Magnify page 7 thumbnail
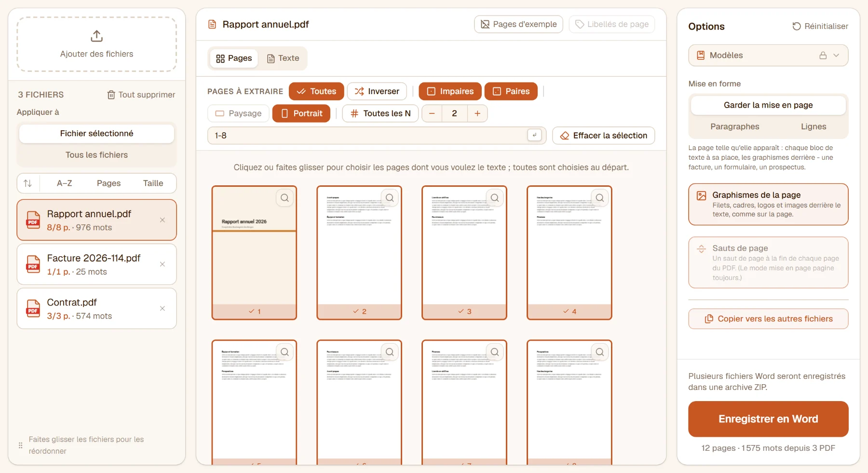 click(x=495, y=352)
